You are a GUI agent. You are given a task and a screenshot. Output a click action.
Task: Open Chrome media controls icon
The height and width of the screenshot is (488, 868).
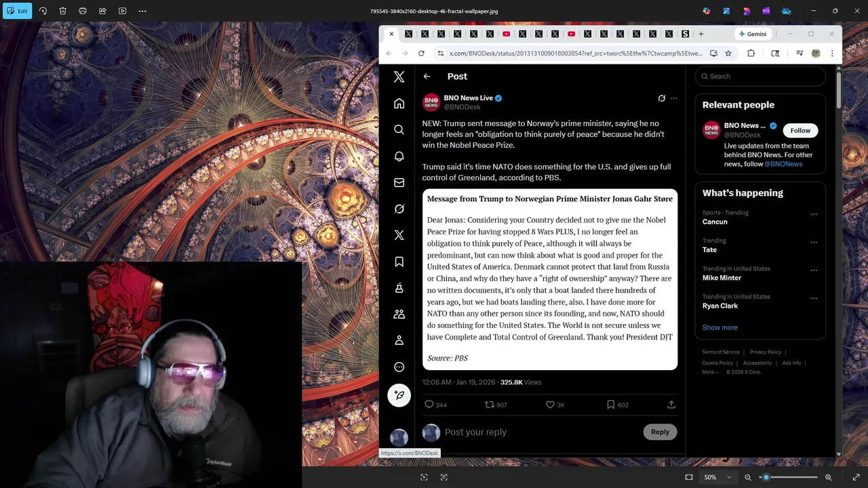click(x=800, y=54)
